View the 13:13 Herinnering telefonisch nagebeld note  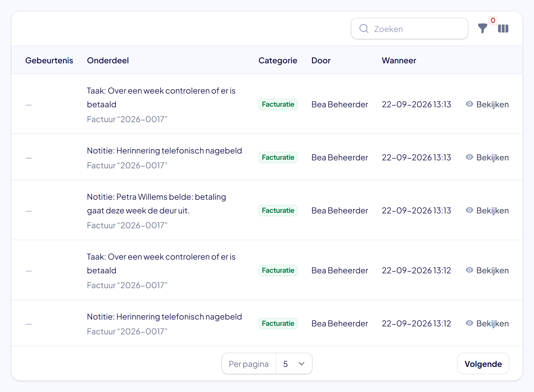point(487,157)
